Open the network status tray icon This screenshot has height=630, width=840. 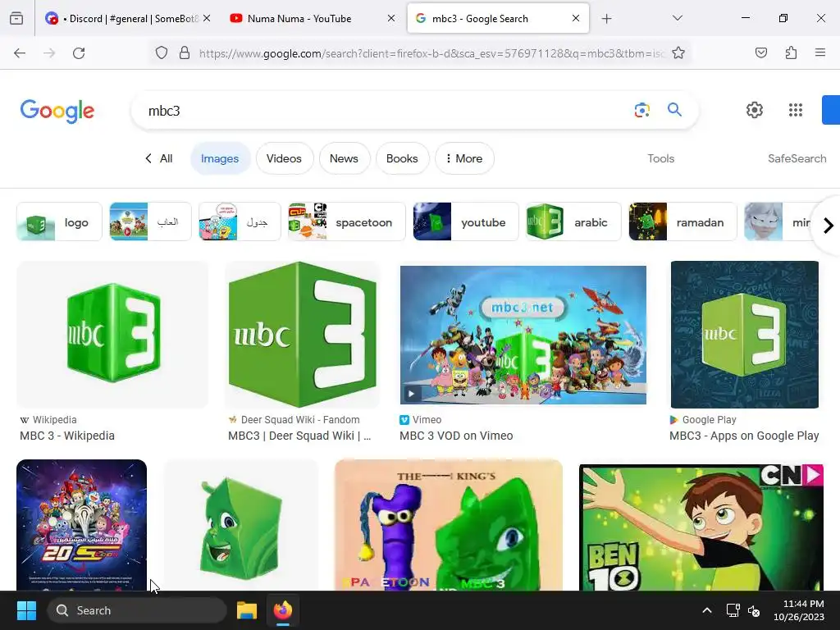tap(733, 610)
